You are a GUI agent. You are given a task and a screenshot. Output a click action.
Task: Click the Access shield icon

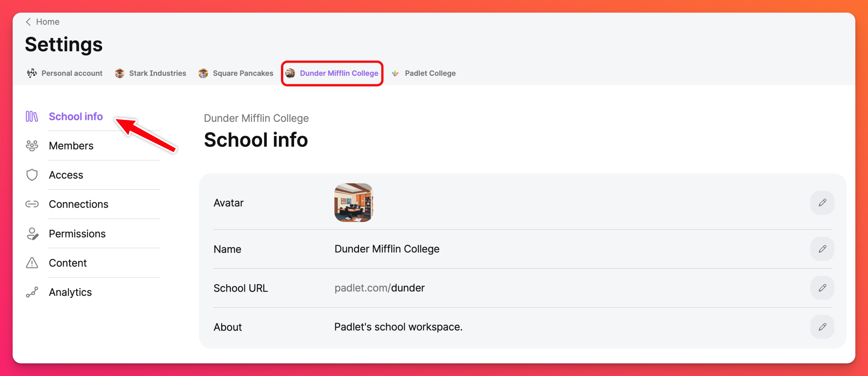32,175
